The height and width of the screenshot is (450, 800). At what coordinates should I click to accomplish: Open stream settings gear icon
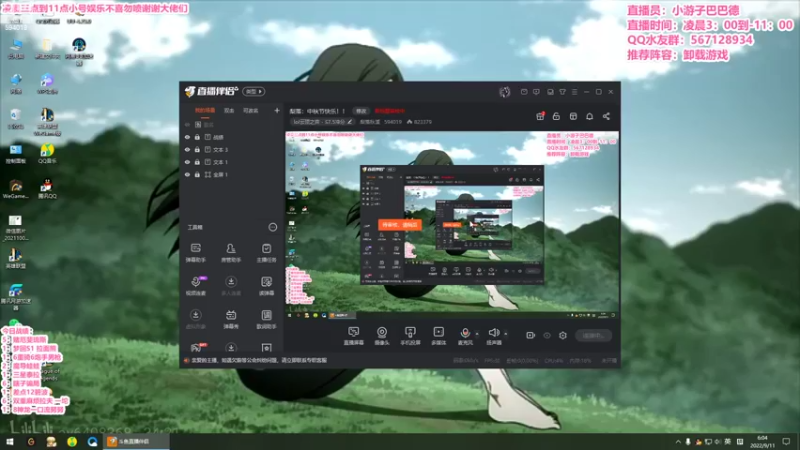tap(563, 335)
